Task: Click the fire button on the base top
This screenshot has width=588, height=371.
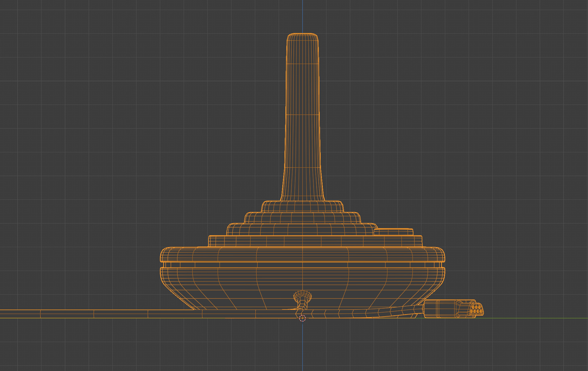Action: pos(394,232)
